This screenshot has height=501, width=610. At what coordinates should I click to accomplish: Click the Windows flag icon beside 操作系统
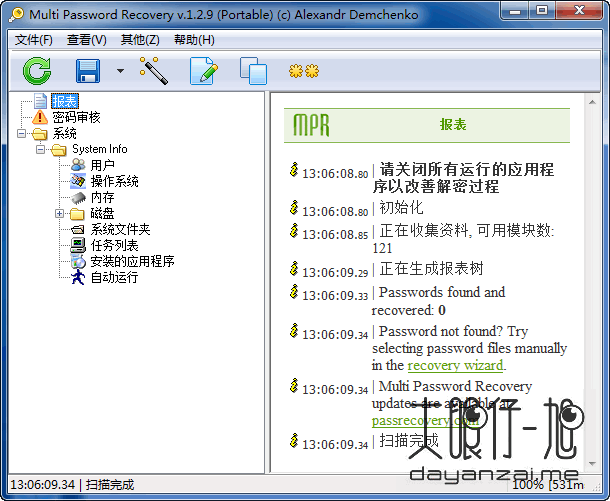(x=78, y=181)
